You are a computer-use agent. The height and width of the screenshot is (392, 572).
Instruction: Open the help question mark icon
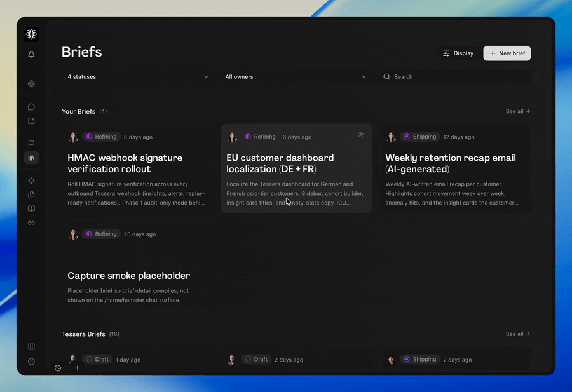coord(31,362)
